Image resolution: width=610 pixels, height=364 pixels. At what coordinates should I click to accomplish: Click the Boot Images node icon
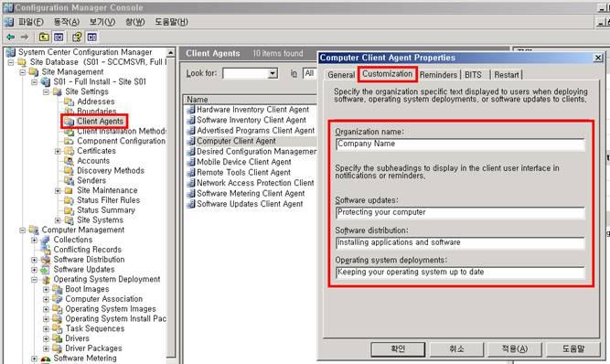58,289
